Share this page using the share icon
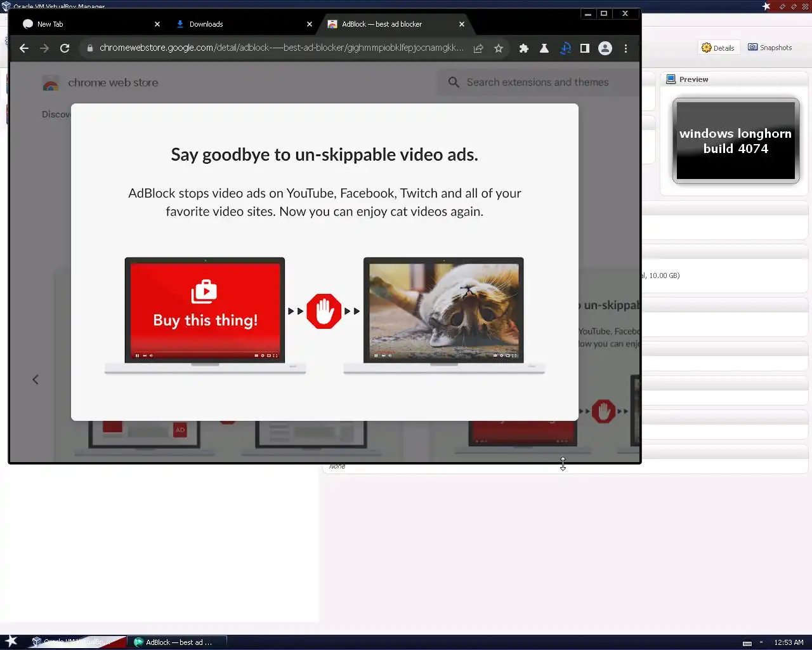 478,48
